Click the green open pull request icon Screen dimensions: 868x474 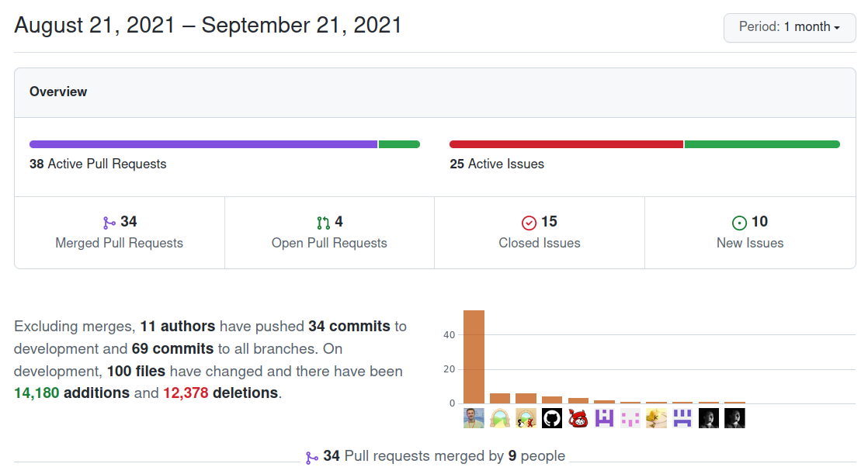click(323, 223)
